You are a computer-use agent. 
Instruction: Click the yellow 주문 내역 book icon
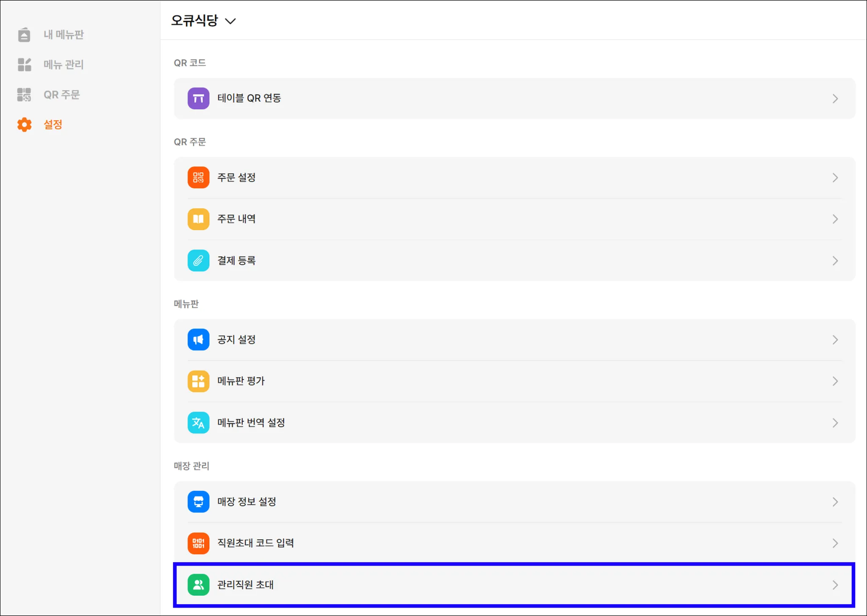coord(198,219)
